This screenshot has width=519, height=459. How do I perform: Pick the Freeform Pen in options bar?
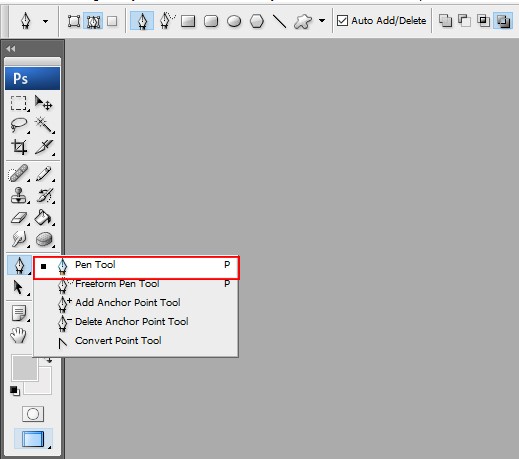pos(167,21)
